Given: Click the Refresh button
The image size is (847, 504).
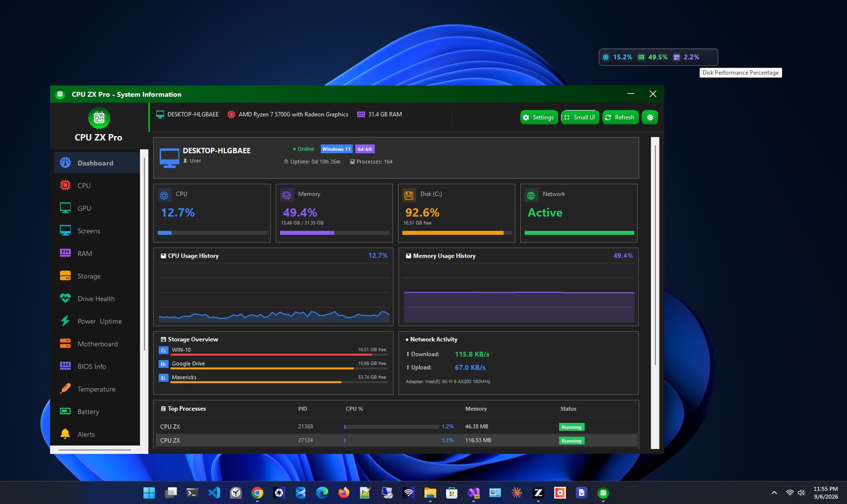Looking at the screenshot, I should (x=620, y=117).
